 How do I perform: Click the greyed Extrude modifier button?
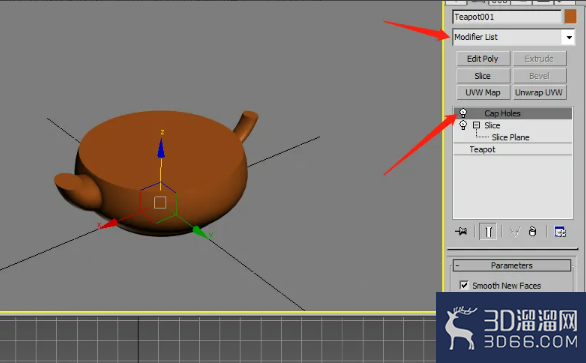(540, 59)
